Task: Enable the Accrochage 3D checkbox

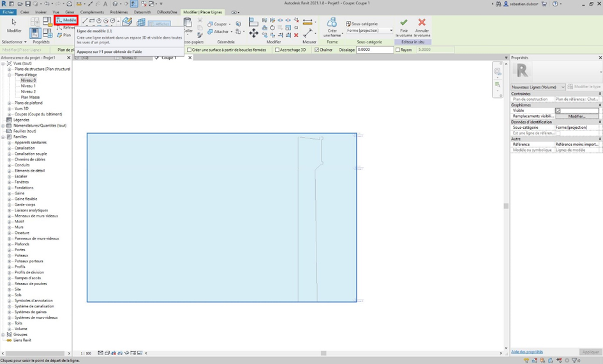Action: click(278, 50)
